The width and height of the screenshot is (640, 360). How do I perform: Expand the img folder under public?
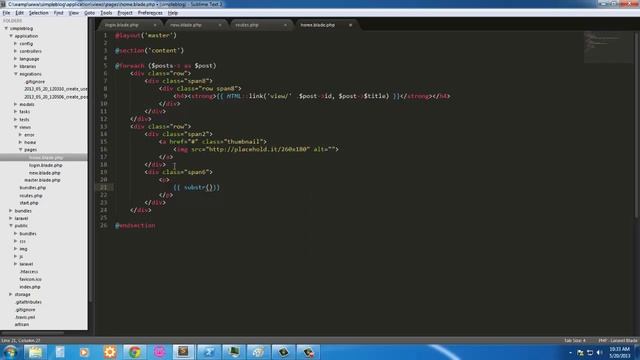click(x=16, y=249)
